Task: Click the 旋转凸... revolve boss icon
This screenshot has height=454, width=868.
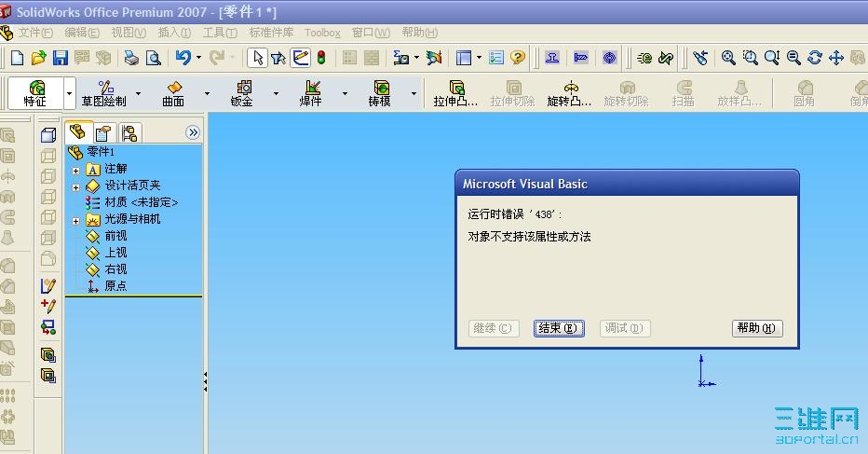Action: [569, 93]
